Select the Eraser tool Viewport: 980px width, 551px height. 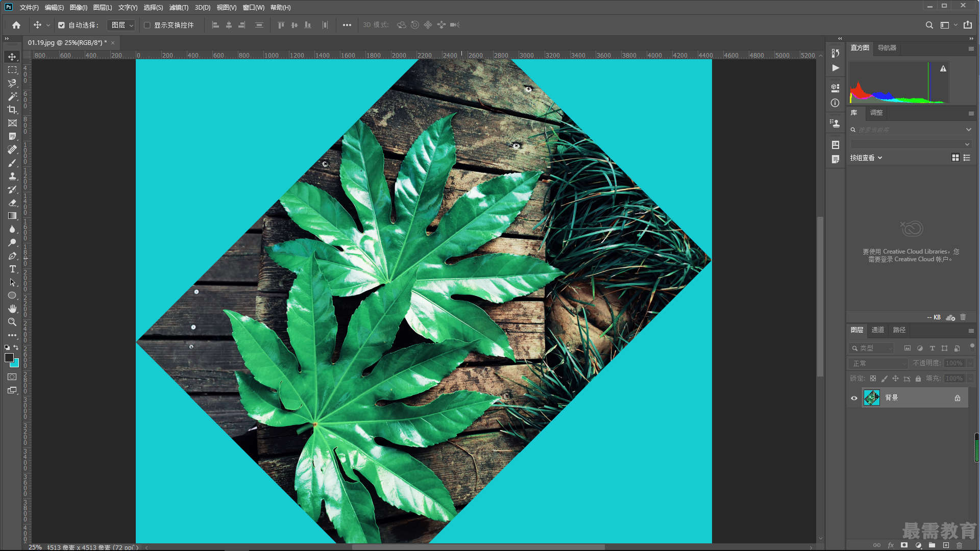tap(12, 203)
